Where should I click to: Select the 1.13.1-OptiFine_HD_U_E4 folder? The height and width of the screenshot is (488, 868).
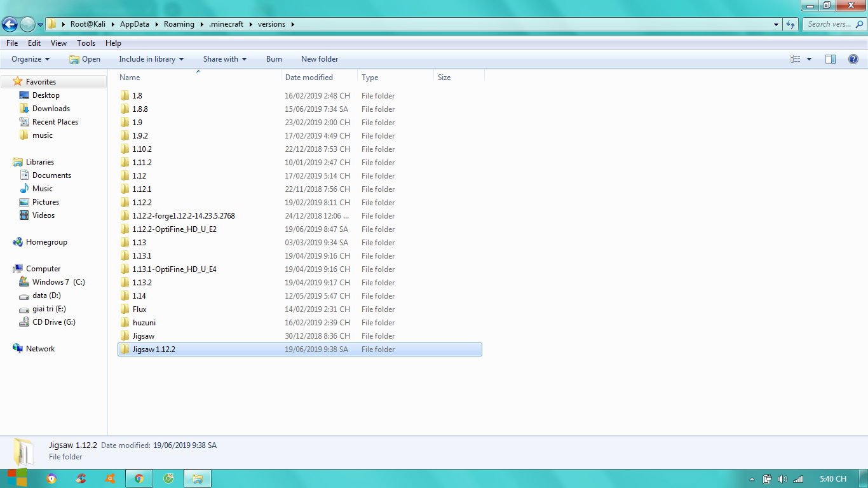click(174, 269)
